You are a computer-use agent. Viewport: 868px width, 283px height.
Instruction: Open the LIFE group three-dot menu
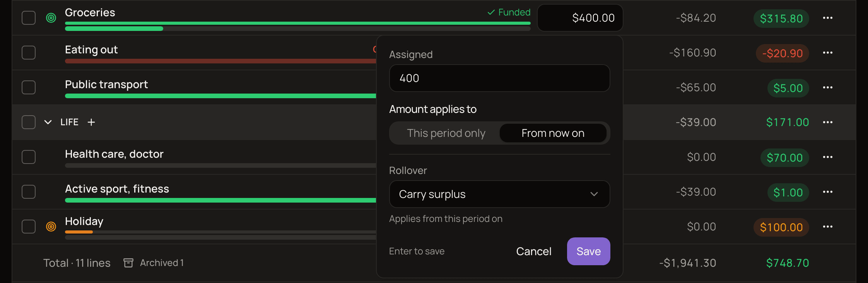[x=827, y=122]
